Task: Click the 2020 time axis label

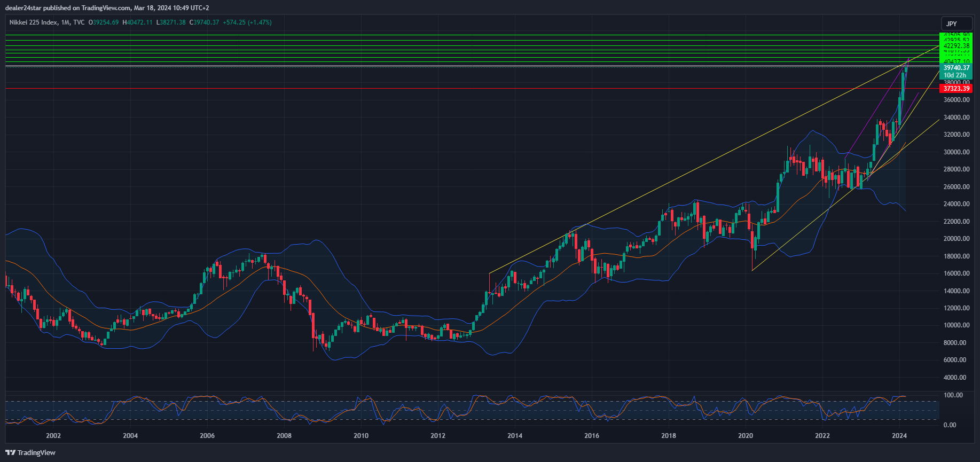Action: click(x=746, y=436)
